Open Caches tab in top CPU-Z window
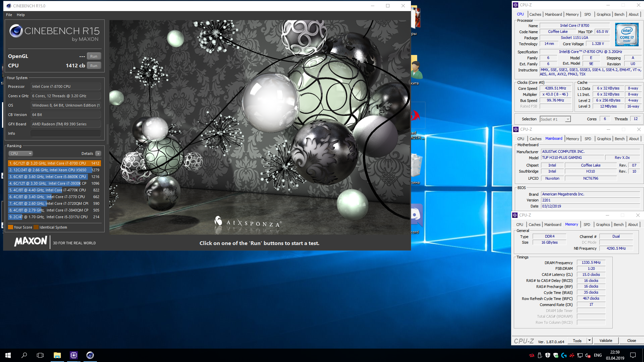Image resolution: width=644 pixels, height=362 pixels. click(x=535, y=14)
